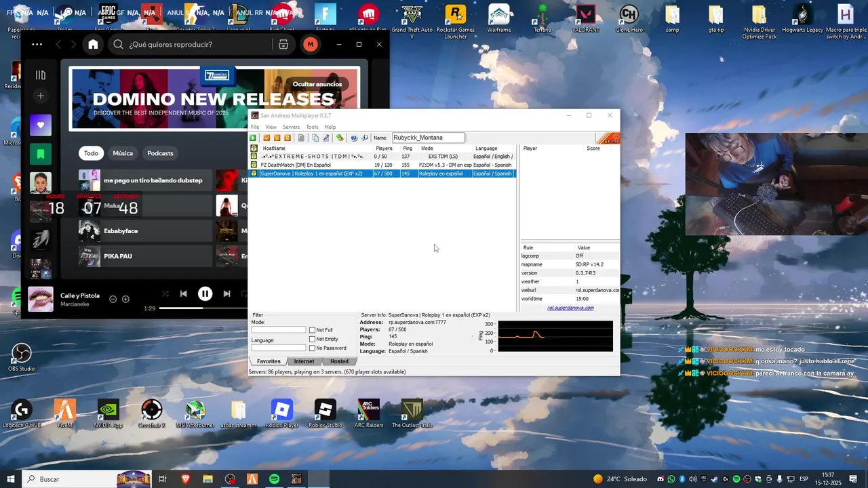This screenshot has width=868, height=488.
Task: Check the Not Empty filter checkbox
Action: click(x=312, y=339)
